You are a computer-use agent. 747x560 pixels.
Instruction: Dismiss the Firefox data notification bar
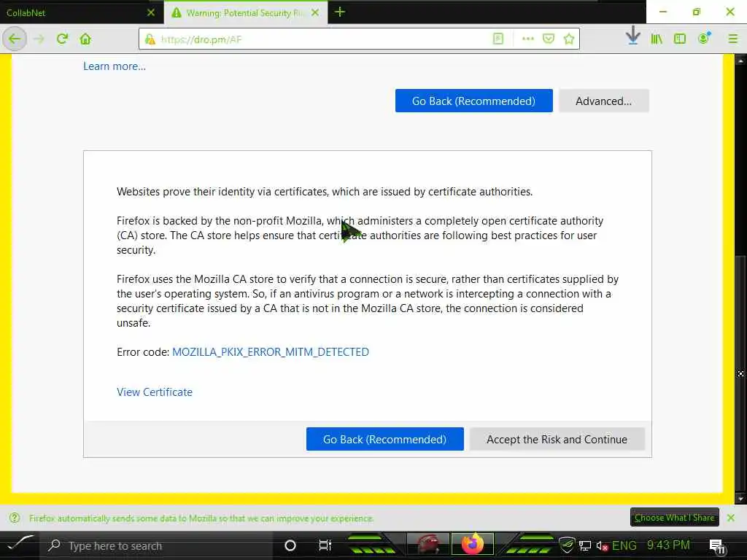(x=731, y=517)
